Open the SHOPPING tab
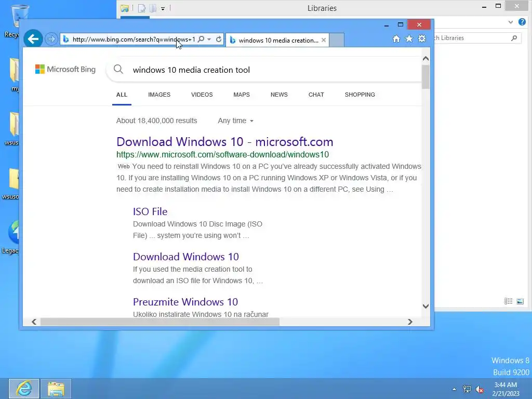This screenshot has height=399, width=532. [x=360, y=95]
